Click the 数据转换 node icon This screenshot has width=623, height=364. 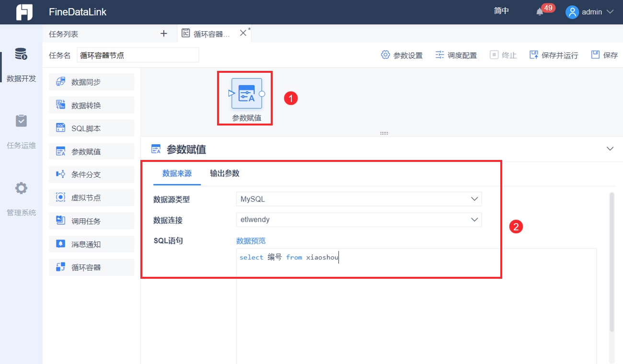click(60, 105)
